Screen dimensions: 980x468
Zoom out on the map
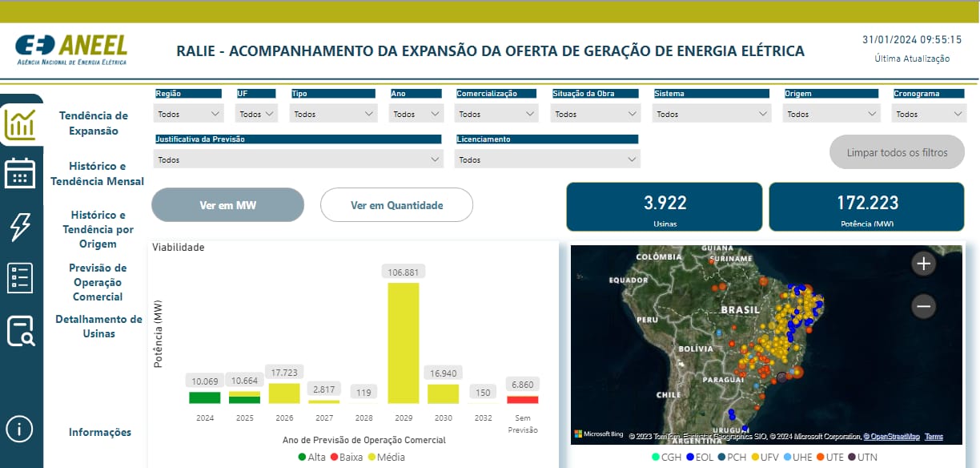(923, 306)
